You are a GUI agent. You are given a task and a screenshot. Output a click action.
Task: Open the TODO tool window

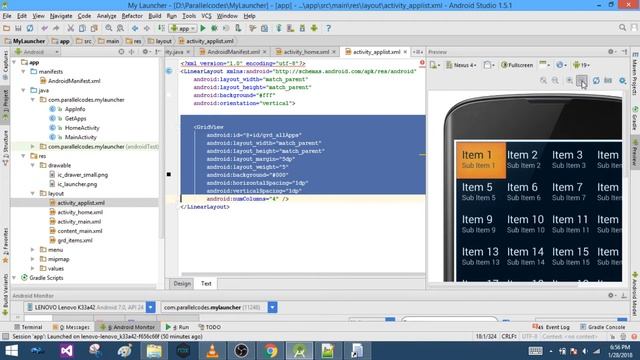coord(209,327)
